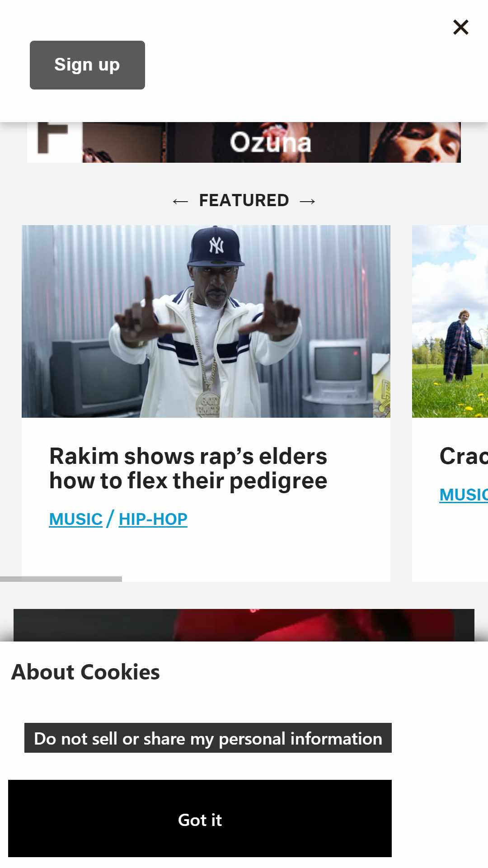
Task: Click the About Cookies heading
Action: coord(85,672)
